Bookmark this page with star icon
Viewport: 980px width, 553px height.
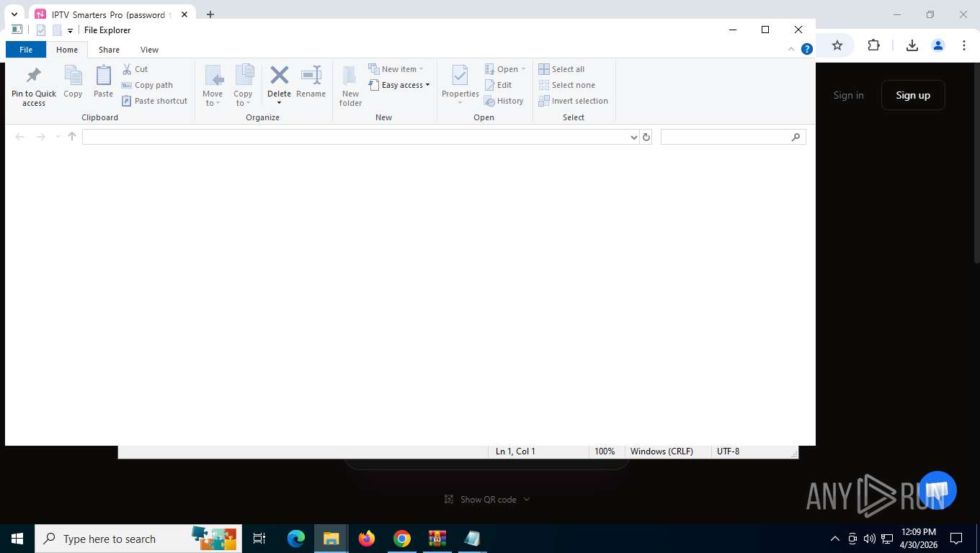837,45
